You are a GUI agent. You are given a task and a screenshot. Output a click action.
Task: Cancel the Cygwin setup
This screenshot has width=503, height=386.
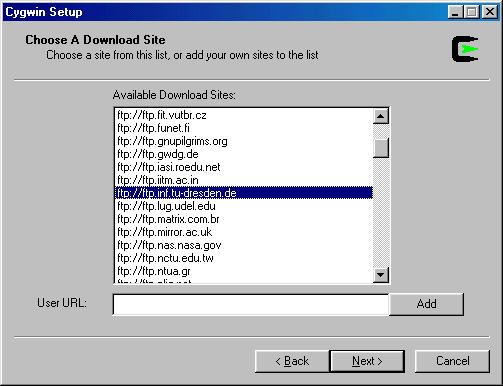pyautogui.click(x=452, y=361)
